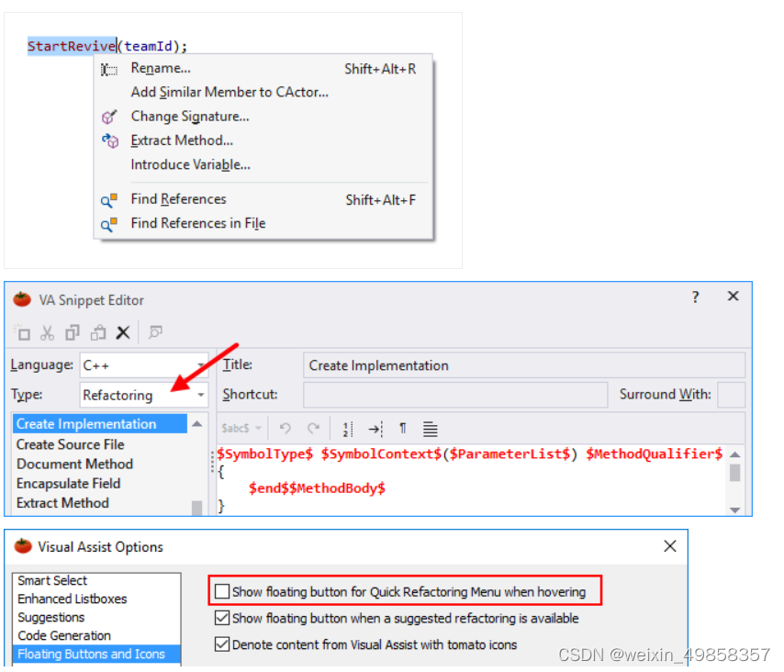784x672 pixels.
Task: Click the Change Signature icon
Action: (x=109, y=117)
